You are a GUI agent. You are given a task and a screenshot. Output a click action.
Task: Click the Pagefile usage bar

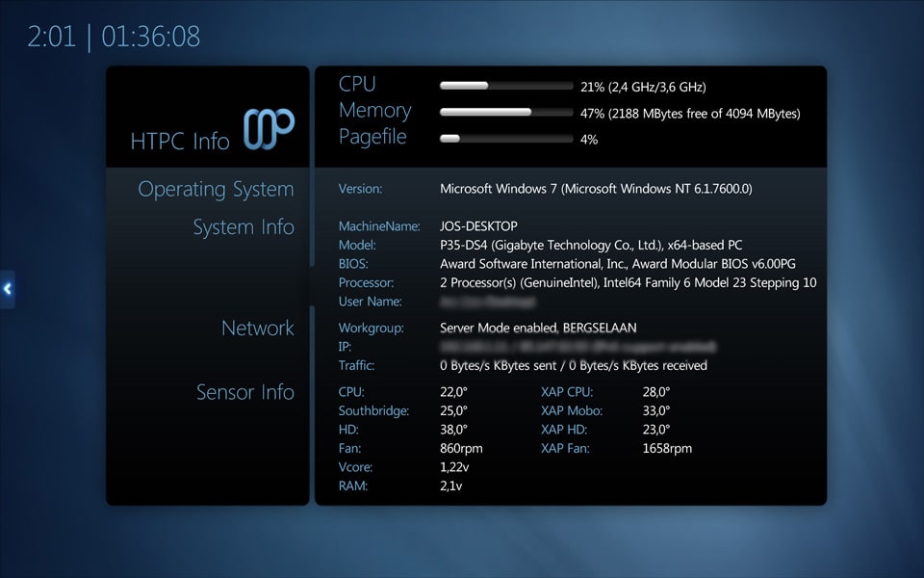(x=505, y=139)
